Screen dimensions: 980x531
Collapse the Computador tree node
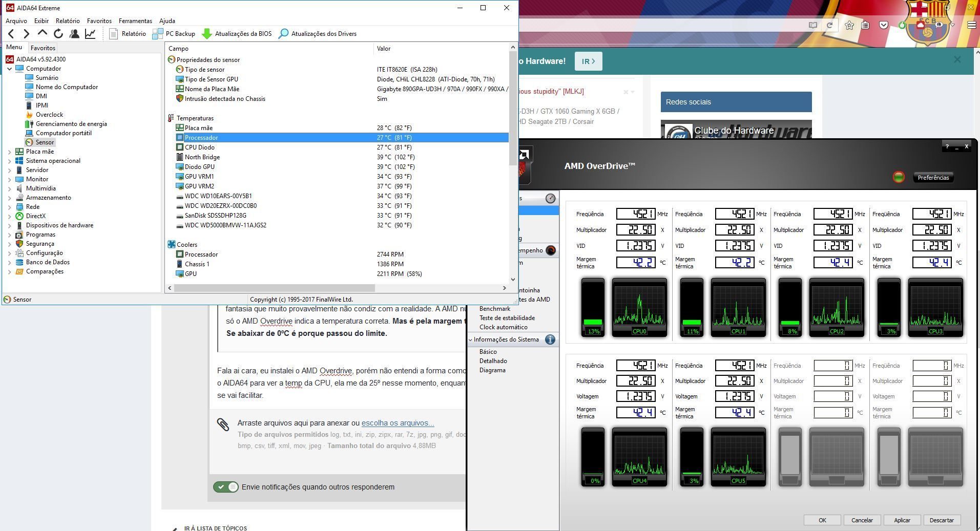(x=9, y=69)
